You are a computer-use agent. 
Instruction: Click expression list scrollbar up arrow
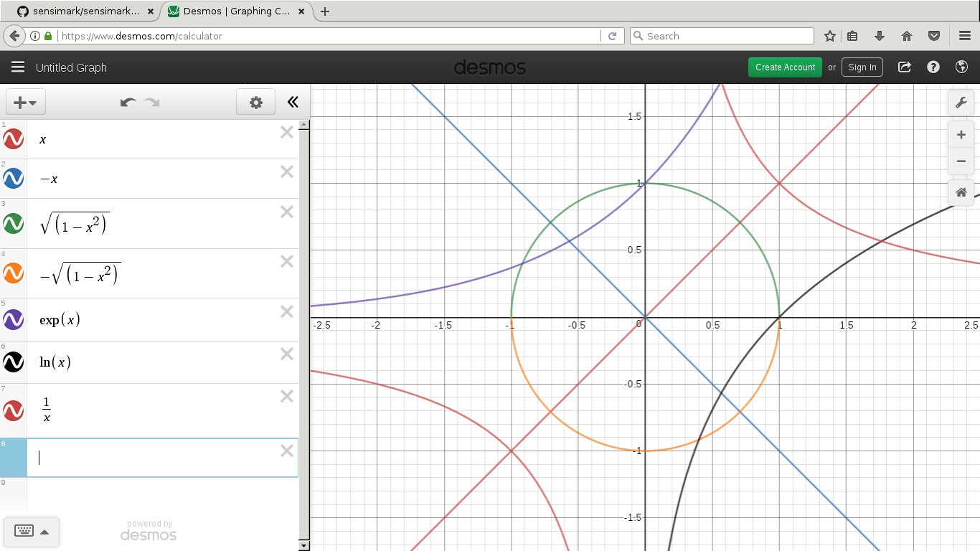click(x=304, y=124)
